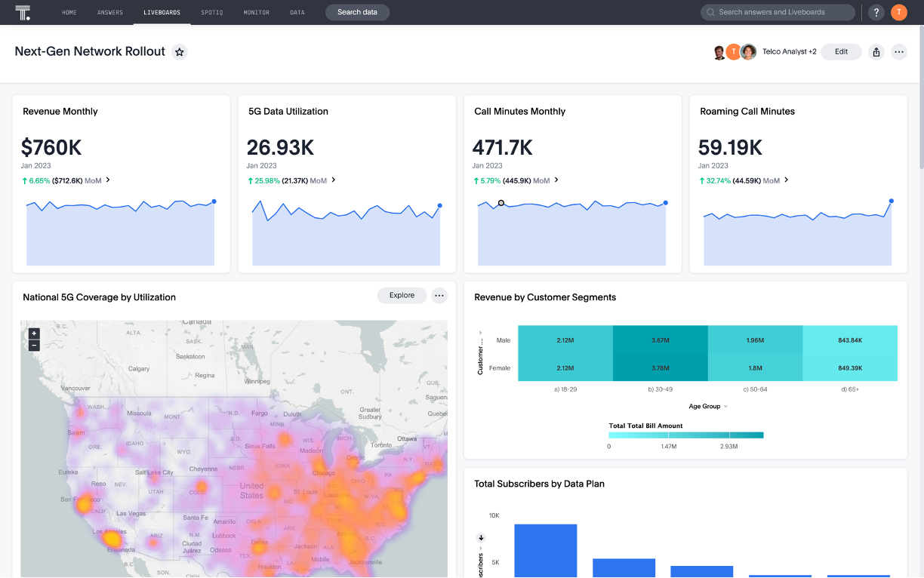
Task: Click Revenue by Customer Segments title
Action: 545,297
